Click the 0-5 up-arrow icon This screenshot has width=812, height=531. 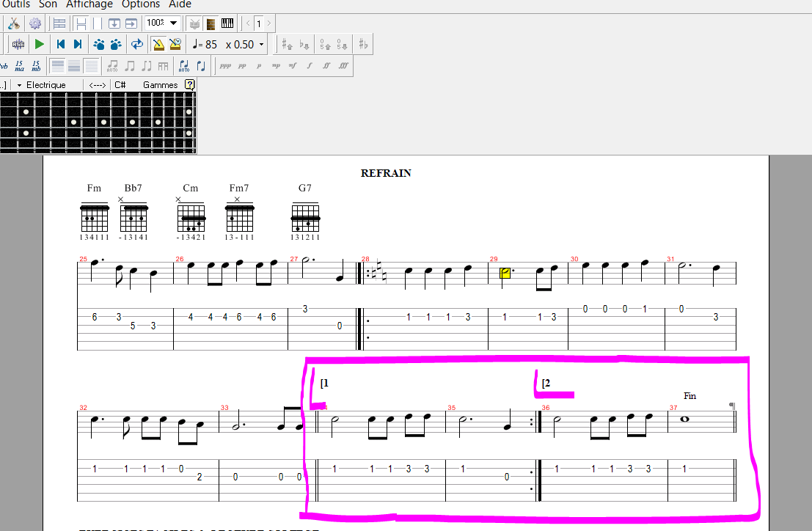click(325, 45)
